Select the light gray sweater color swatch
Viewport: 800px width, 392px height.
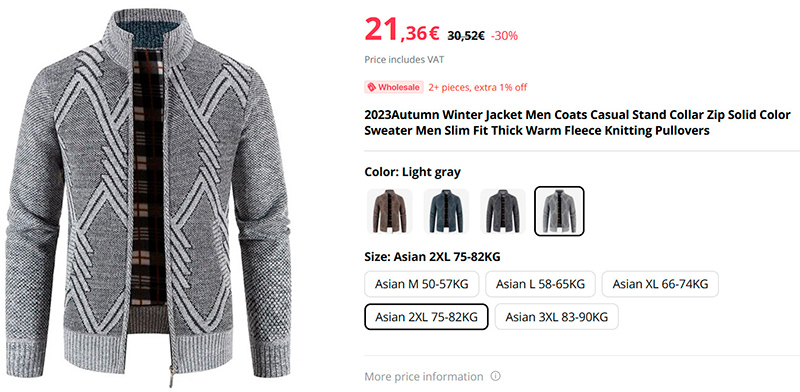coord(559,211)
